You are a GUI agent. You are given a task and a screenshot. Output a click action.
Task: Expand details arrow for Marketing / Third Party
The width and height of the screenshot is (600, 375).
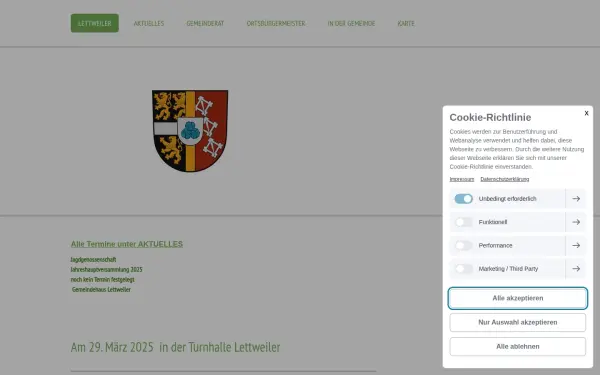coord(576,269)
